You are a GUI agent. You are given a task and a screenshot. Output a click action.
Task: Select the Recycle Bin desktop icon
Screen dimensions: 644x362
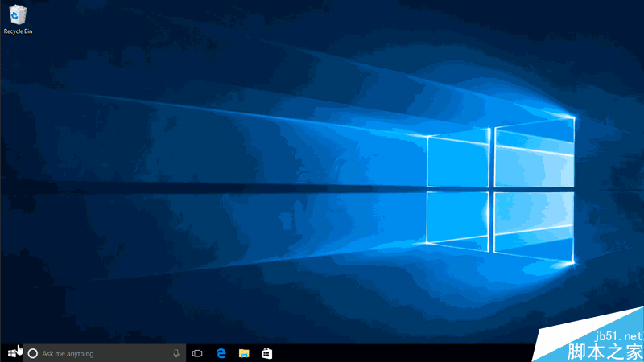[17, 14]
